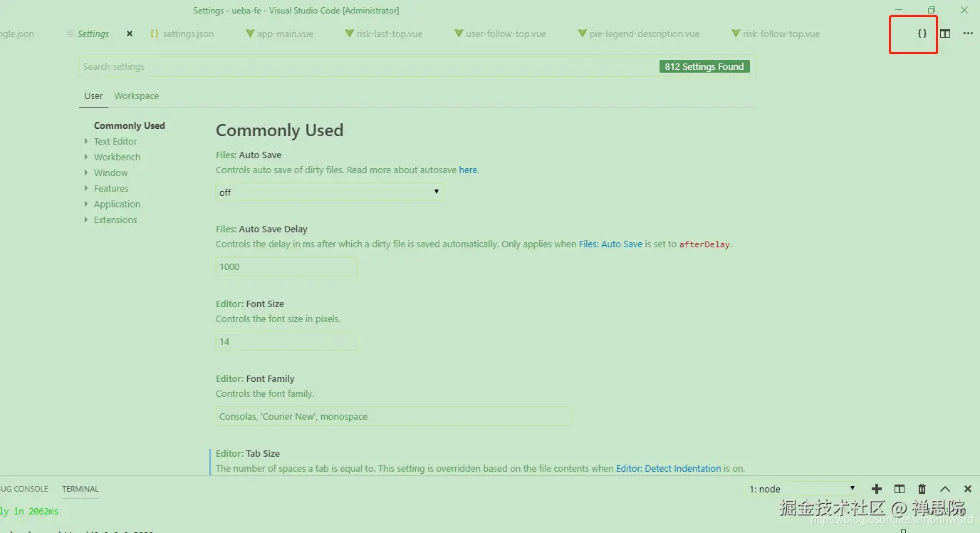Split the terminal panel
The image size is (980, 533).
(900, 489)
